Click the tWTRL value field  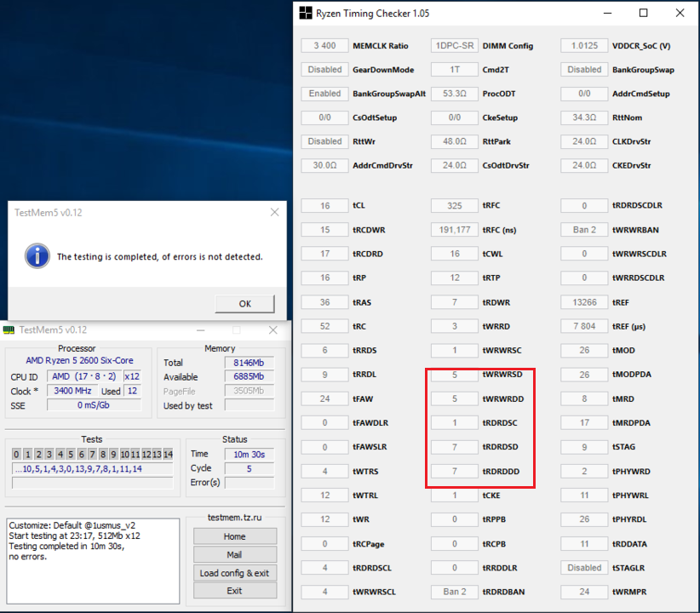(324, 496)
